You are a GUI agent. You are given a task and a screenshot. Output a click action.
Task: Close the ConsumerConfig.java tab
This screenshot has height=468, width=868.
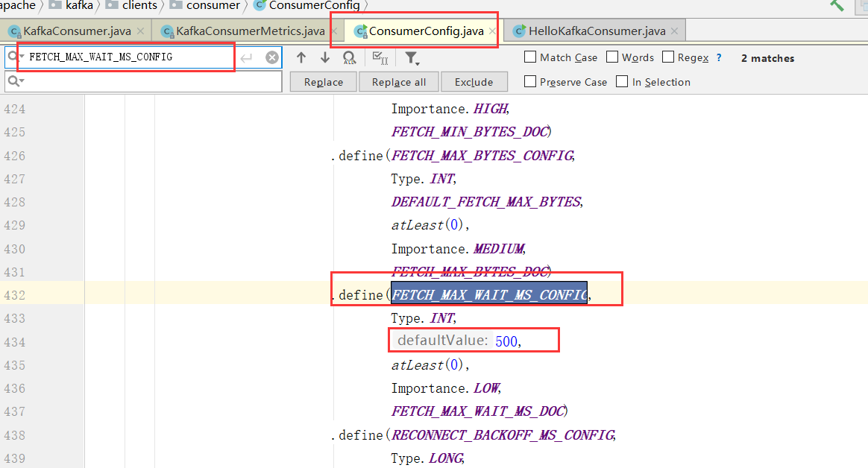491,31
